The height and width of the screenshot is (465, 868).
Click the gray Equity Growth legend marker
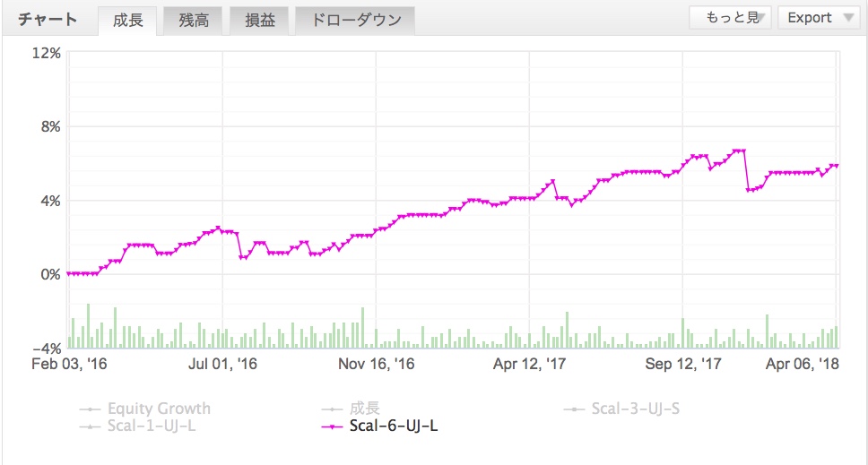point(90,410)
